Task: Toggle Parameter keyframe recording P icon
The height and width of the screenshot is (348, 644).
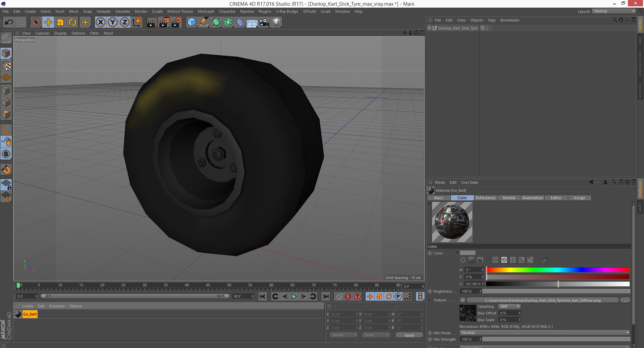Action: (x=398, y=296)
